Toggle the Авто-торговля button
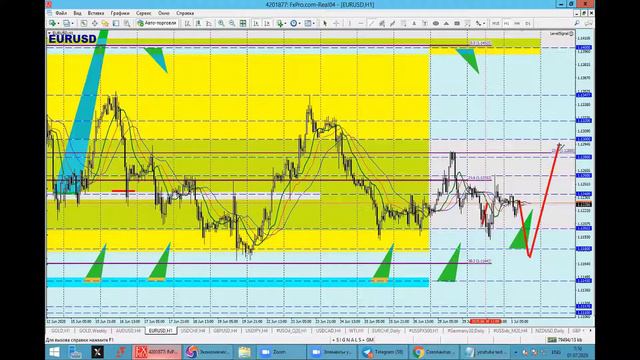 click(x=157, y=23)
